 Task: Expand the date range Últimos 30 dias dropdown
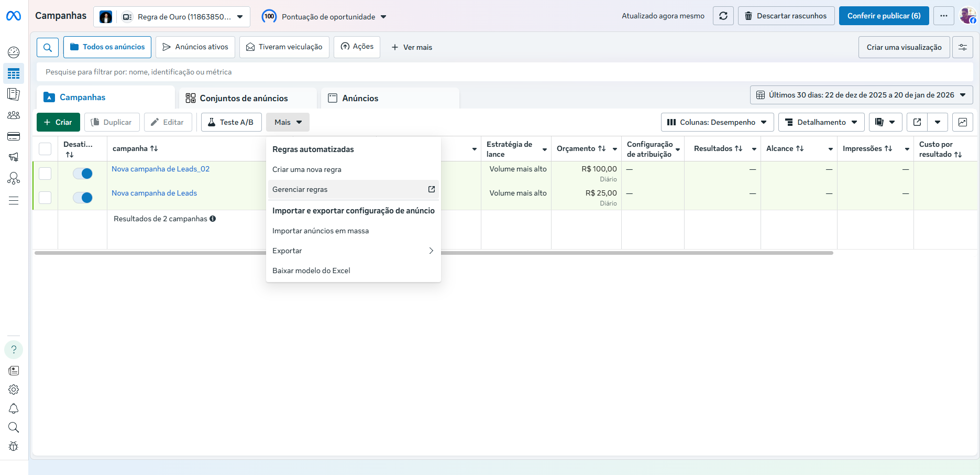coord(862,95)
